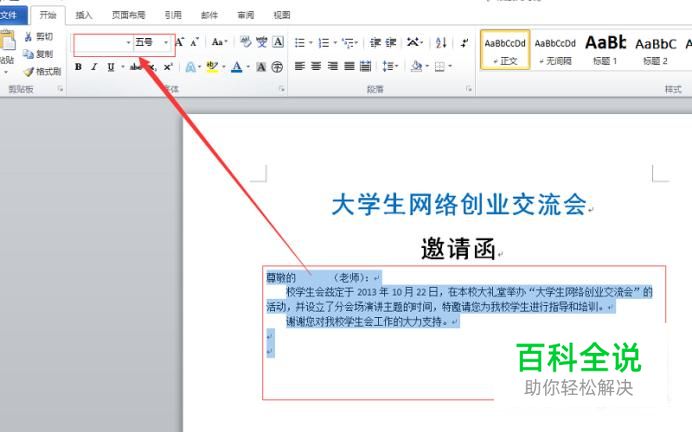Align text left
This screenshot has width=692, height=432.
coord(300,66)
